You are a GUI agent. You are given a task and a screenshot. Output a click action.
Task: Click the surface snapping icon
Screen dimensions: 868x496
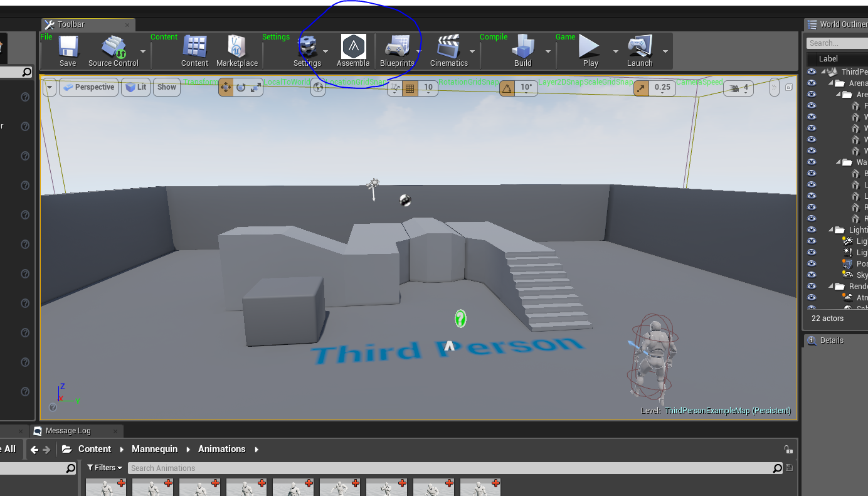(394, 88)
